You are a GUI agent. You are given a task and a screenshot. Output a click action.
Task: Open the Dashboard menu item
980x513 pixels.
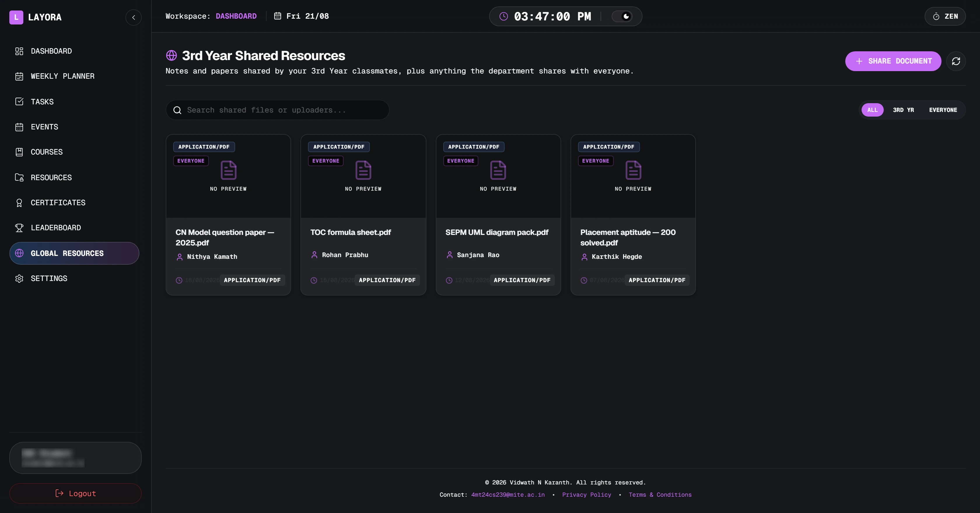click(x=74, y=51)
